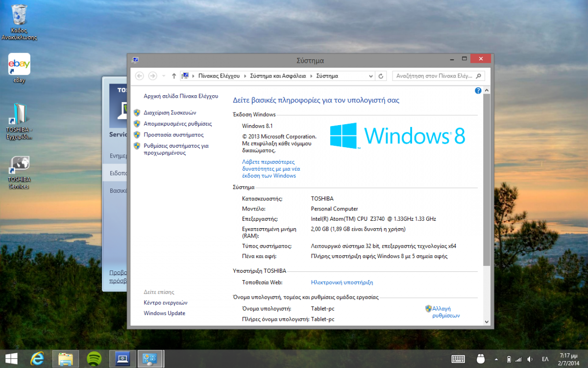Switch the ΕΛ input language indicator
Viewport: 588px width, 368px height.
click(545, 359)
